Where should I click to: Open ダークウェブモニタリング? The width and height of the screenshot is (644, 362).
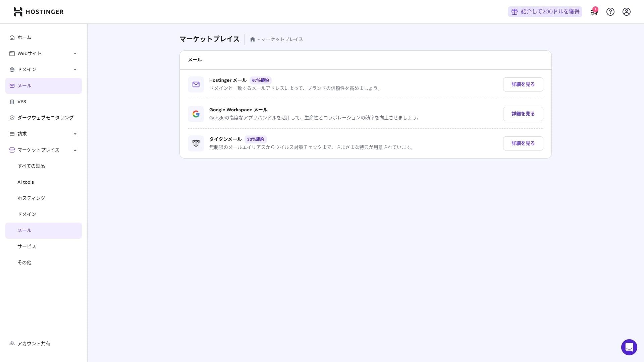point(44,118)
